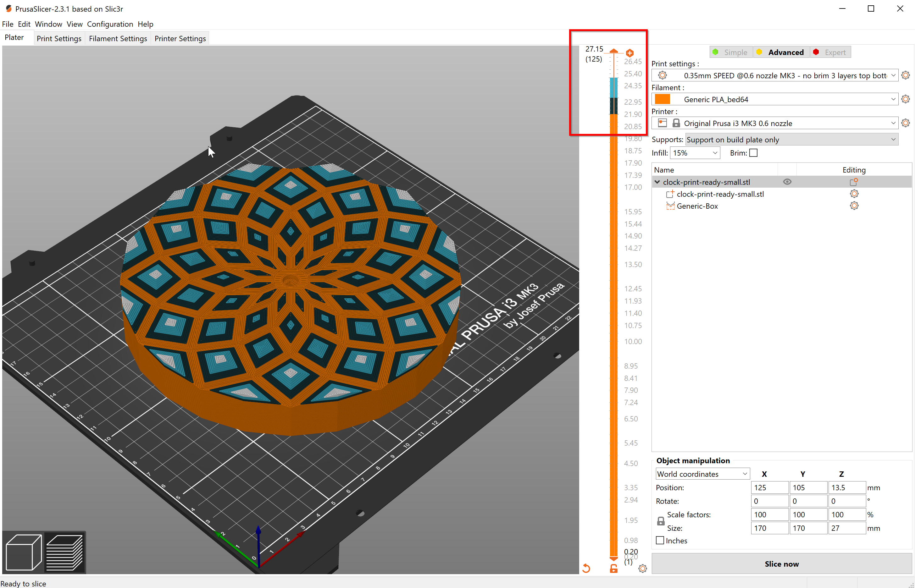915x588 pixels.
Task: Click the Scale factors X field
Action: [769, 515]
